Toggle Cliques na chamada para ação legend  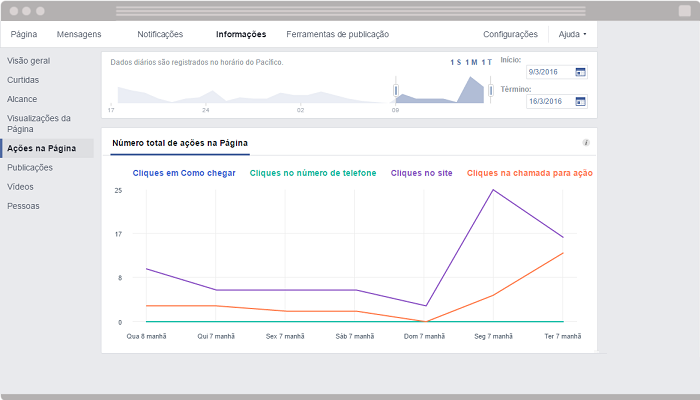530,173
